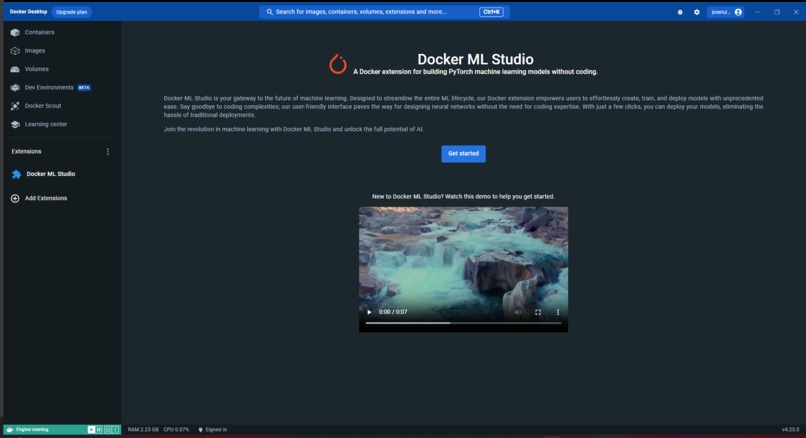The width and height of the screenshot is (806, 438).
Task: Click the RAM 2.23 GB status entry
Action: point(143,430)
